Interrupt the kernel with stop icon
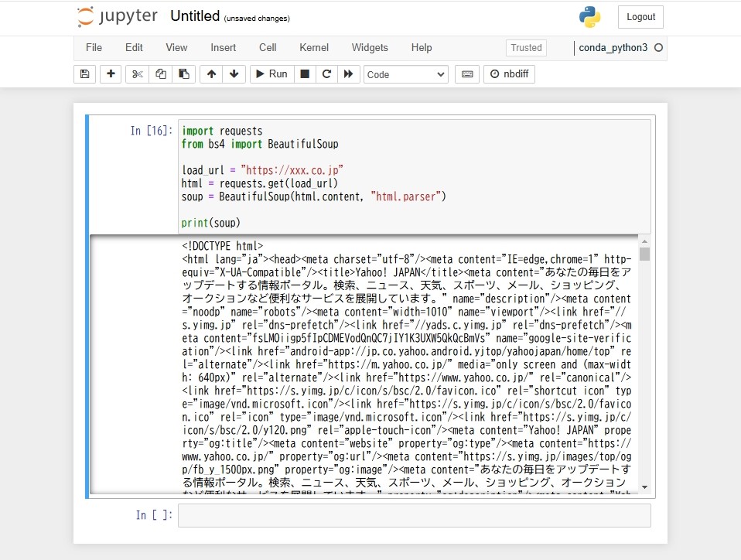Image resolution: width=741 pixels, height=560 pixels. pyautogui.click(x=305, y=74)
